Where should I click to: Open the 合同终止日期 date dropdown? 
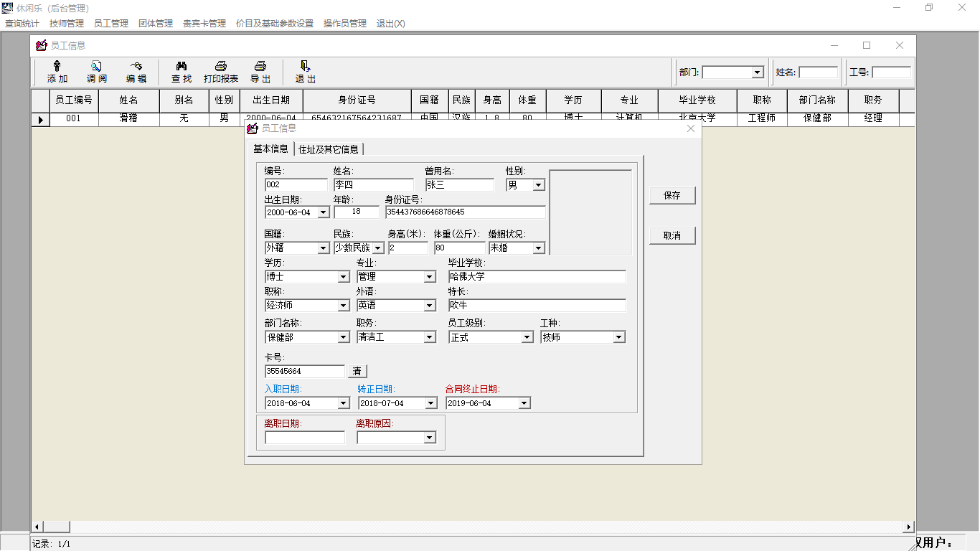(x=524, y=403)
